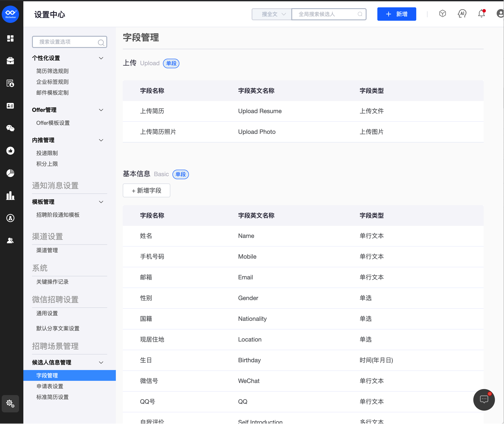
Task: Click the 新增字段 button
Action: tap(147, 191)
